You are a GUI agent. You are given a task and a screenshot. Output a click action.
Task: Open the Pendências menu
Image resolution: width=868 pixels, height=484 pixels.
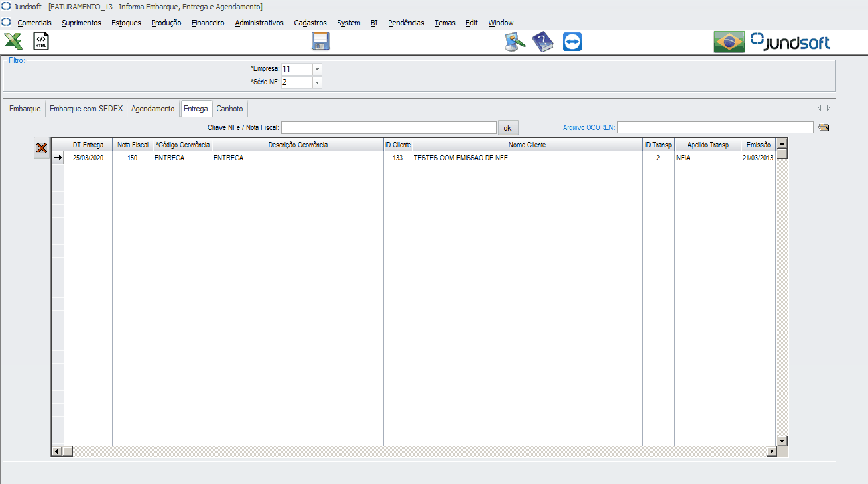tap(406, 23)
